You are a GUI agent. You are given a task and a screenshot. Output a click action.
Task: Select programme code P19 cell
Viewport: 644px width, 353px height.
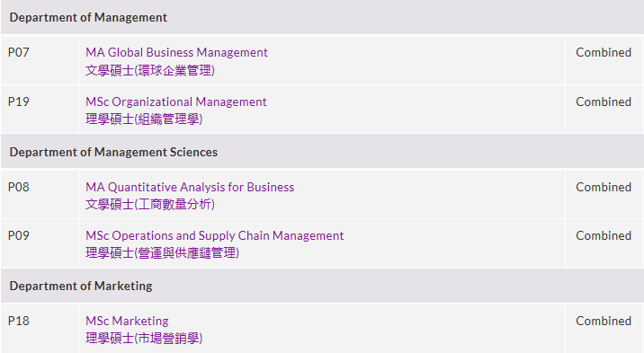click(40, 110)
